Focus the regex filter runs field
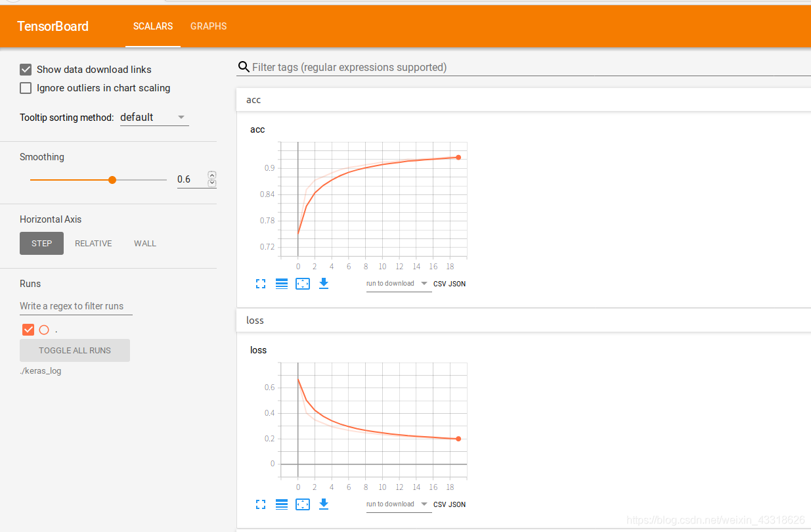Viewport: 811px width, 532px height. [x=76, y=306]
